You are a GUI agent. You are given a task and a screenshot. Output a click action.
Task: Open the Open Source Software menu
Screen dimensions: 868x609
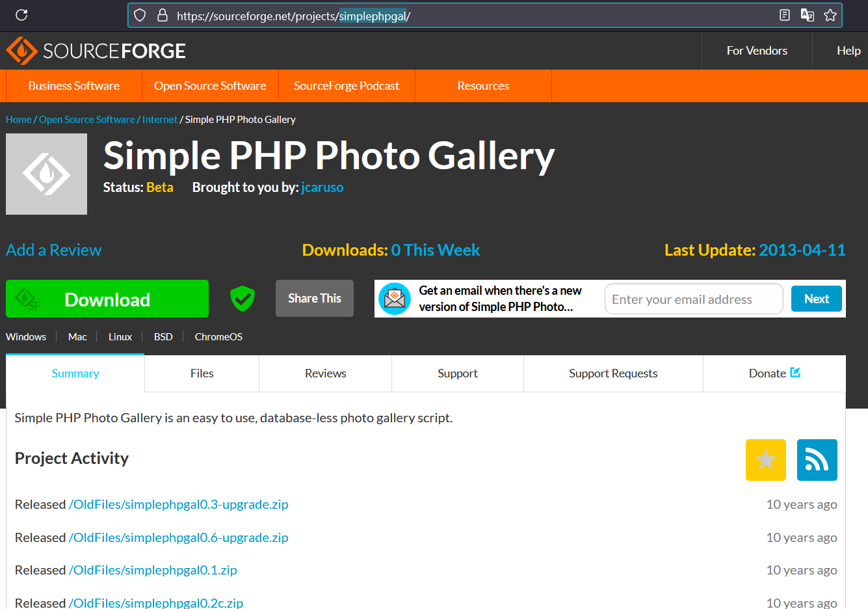[210, 86]
